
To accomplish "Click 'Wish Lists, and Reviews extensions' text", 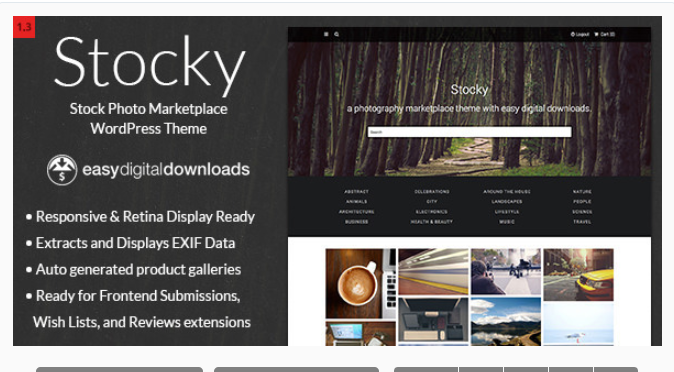I will [x=142, y=322].
